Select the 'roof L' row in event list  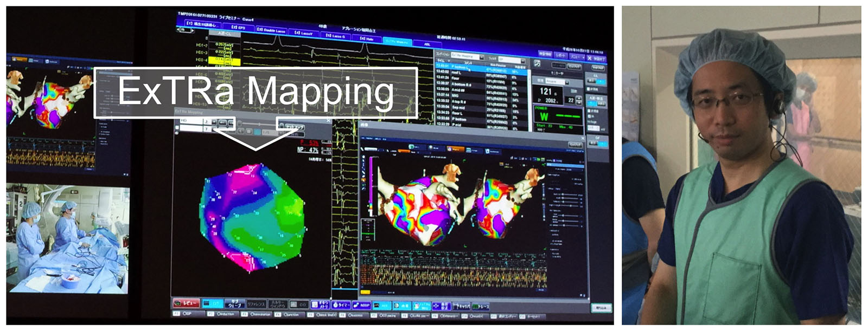[x=456, y=72]
